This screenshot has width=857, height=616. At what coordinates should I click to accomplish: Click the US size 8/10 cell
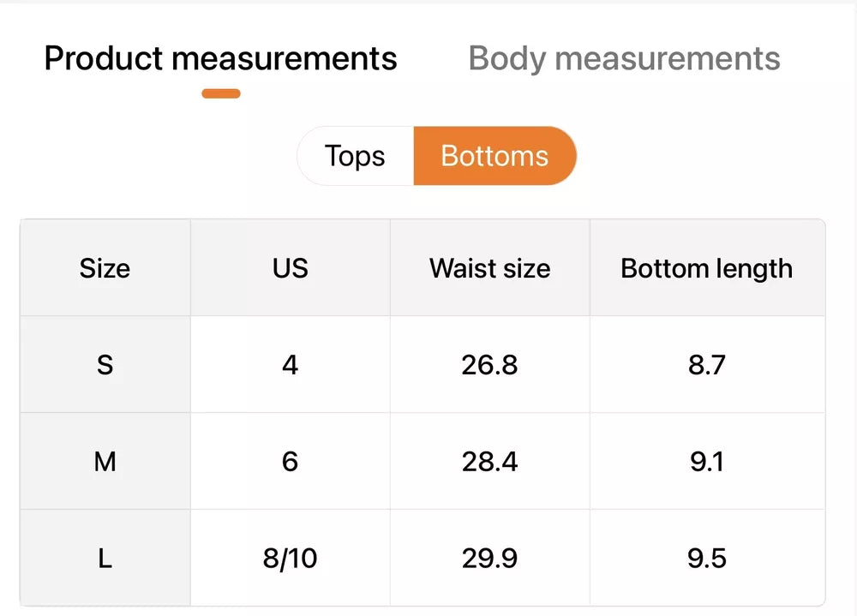click(x=291, y=558)
